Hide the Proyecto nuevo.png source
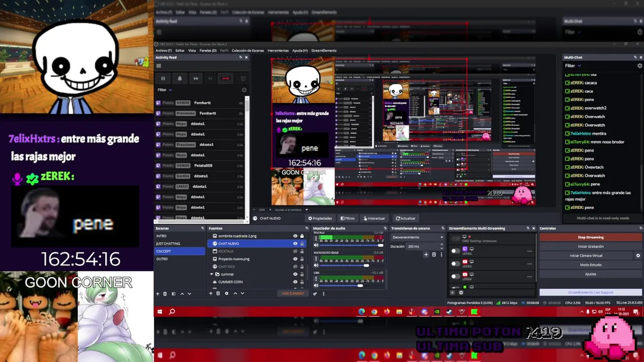 (295, 259)
